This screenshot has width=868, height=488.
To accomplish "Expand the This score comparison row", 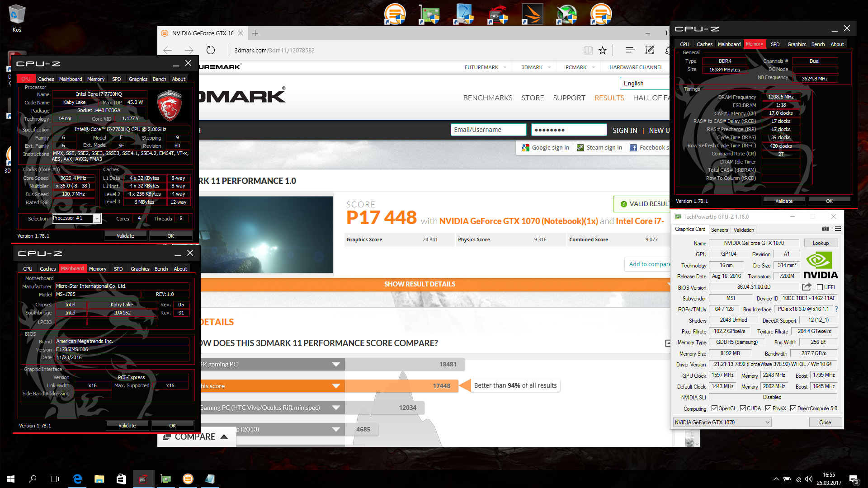I will coord(336,386).
